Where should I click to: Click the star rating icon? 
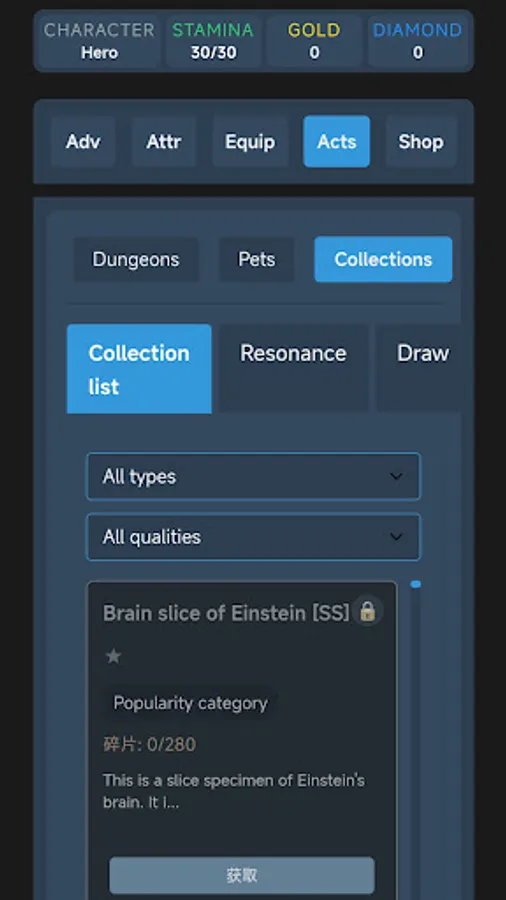click(x=114, y=656)
